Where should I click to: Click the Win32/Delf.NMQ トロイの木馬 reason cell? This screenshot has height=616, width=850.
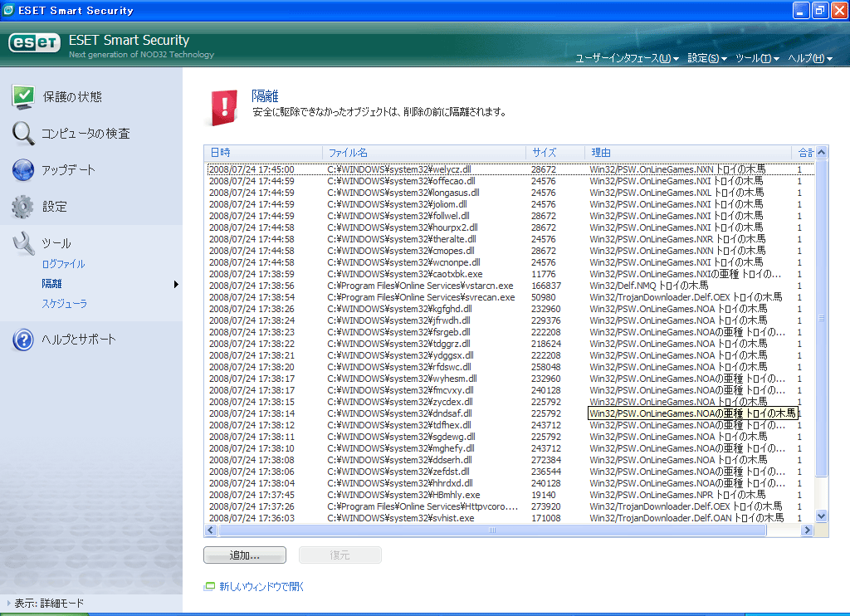click(x=649, y=286)
